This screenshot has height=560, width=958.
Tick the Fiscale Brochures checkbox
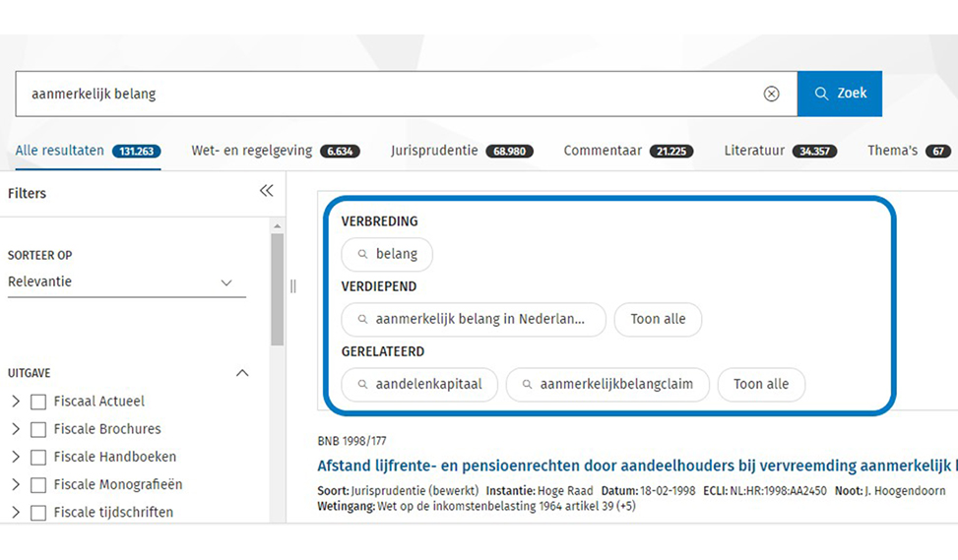tap(38, 429)
